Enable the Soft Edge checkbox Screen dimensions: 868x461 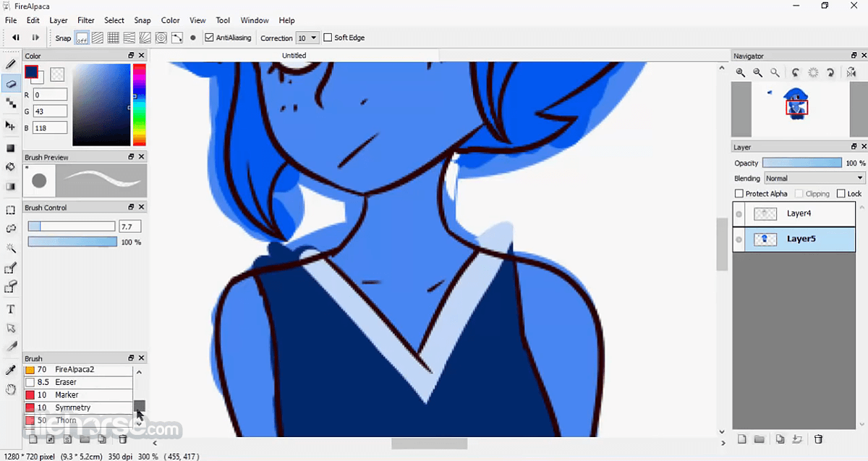pyautogui.click(x=328, y=38)
